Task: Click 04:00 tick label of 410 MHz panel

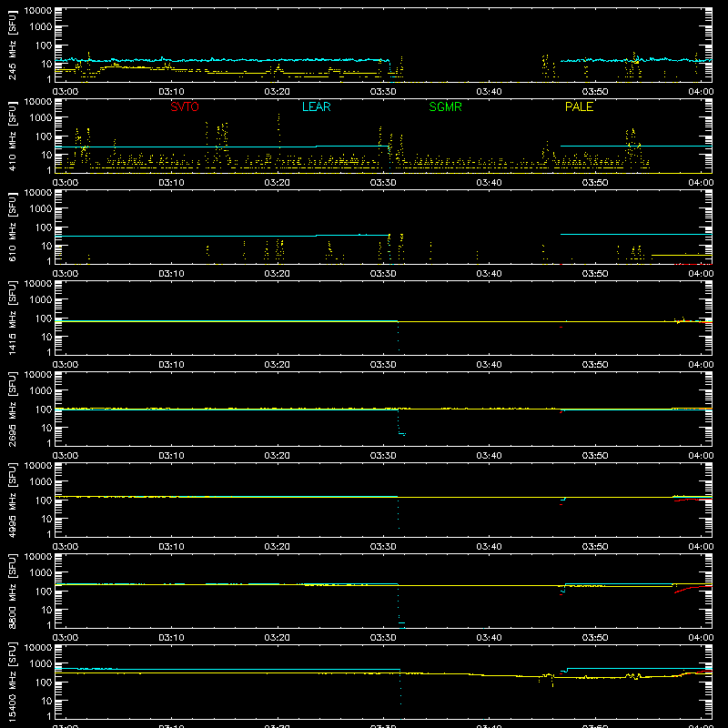Action: point(701,183)
